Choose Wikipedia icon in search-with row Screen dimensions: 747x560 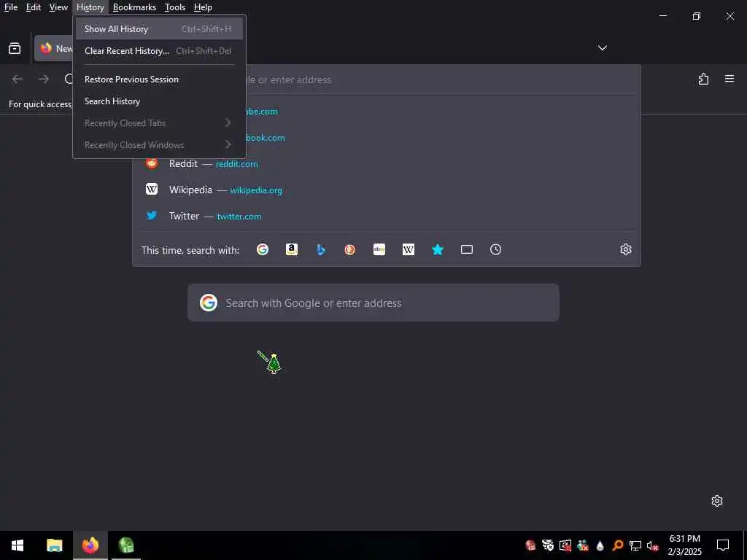click(409, 249)
